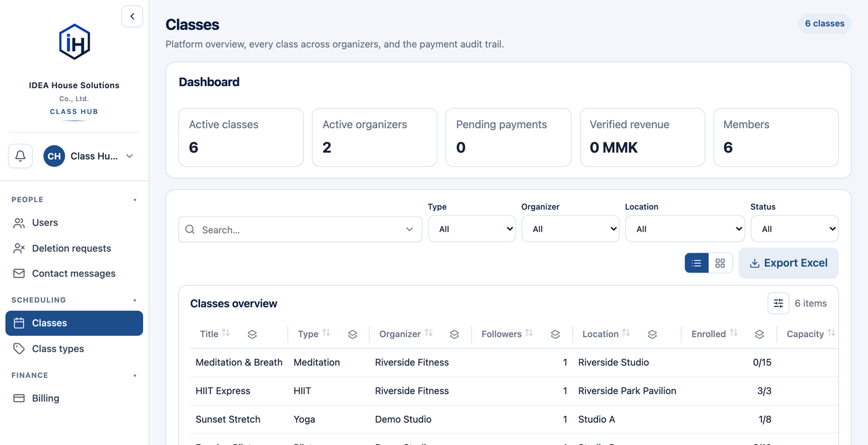The height and width of the screenshot is (445, 868).
Task: Click the search magnifier icon
Action: (x=191, y=229)
